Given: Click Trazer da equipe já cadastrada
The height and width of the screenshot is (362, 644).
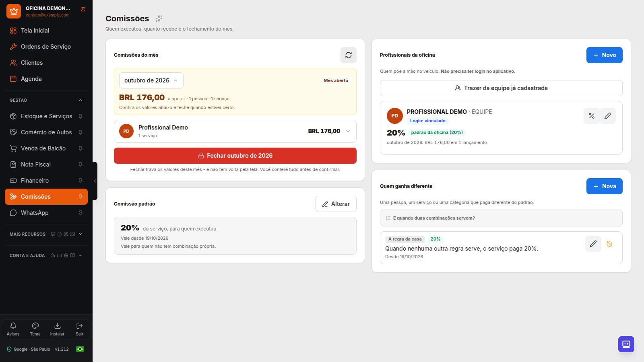Looking at the screenshot, I should tap(501, 88).
